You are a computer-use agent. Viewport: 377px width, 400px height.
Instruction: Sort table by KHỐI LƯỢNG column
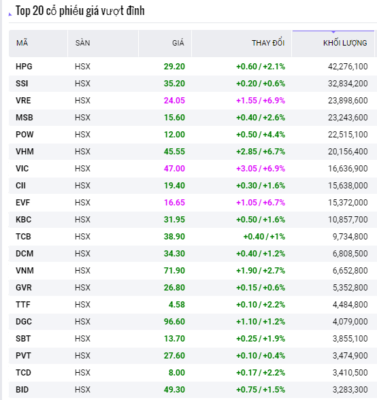[x=345, y=43]
